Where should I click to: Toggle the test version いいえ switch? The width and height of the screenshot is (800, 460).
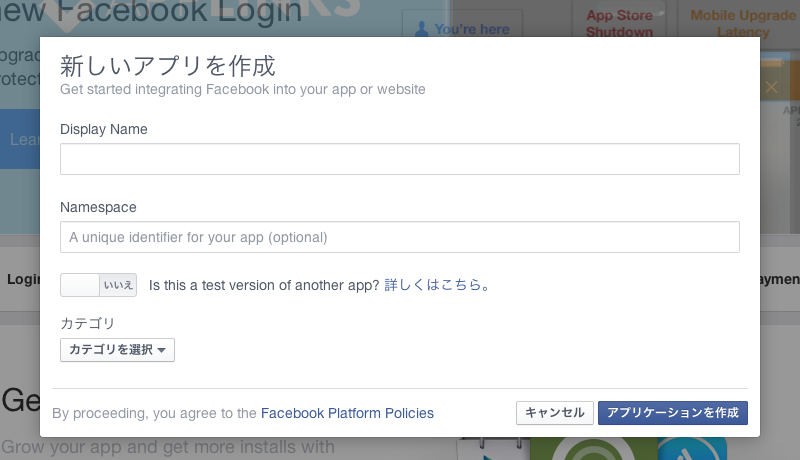click(98, 285)
